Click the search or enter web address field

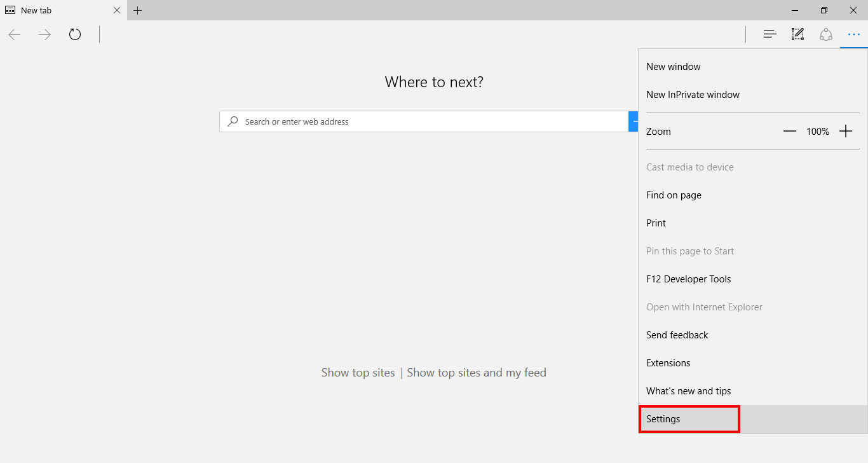click(424, 121)
